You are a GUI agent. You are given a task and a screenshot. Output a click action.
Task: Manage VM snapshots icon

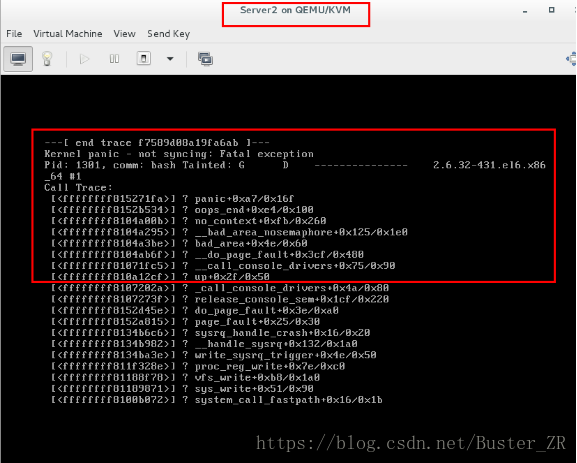click(205, 59)
